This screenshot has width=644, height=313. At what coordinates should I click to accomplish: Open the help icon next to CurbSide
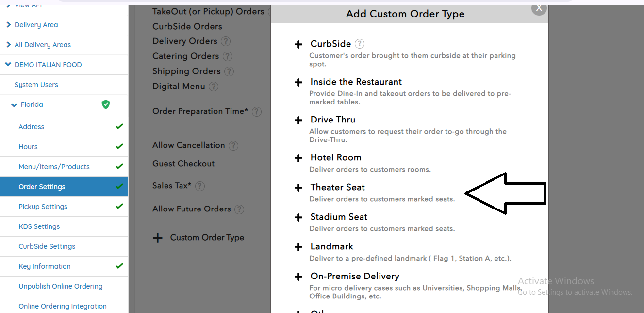click(x=359, y=44)
